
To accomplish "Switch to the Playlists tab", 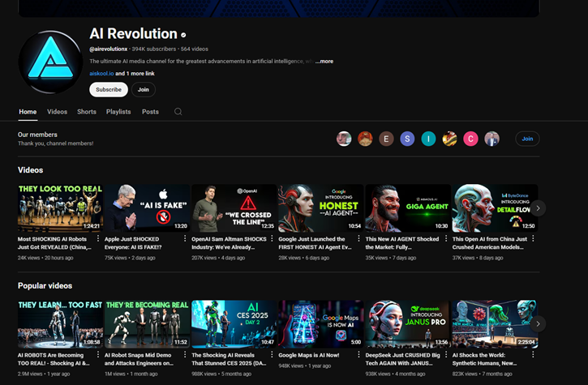I will tap(118, 112).
